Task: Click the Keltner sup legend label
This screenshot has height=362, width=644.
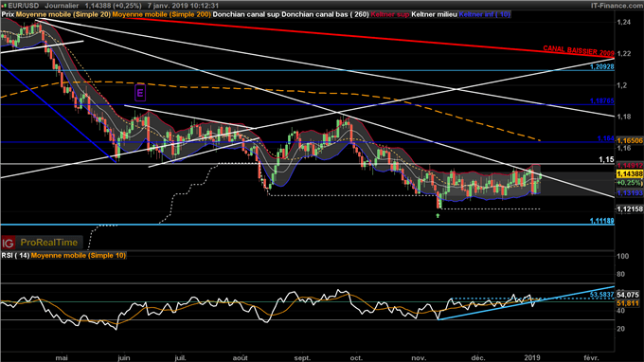Action: [390, 14]
